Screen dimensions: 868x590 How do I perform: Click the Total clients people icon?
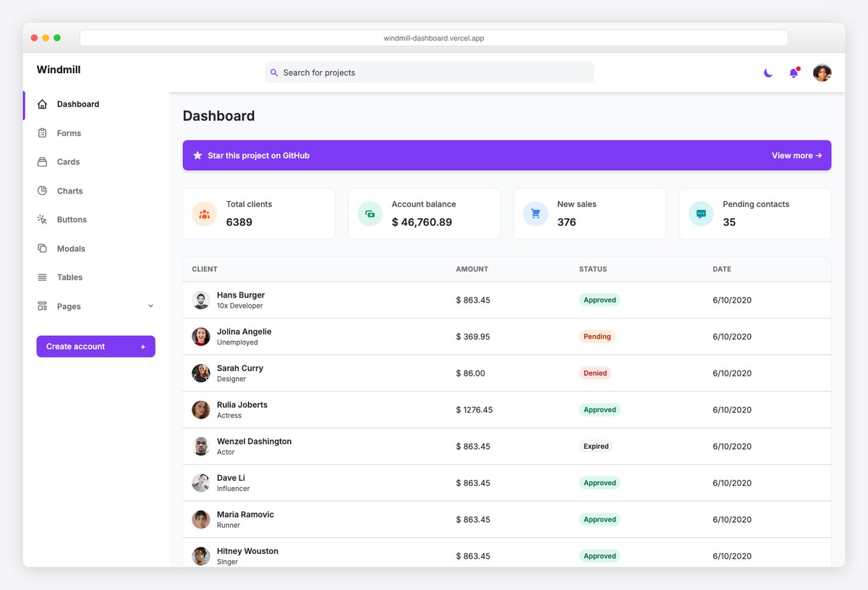204,214
